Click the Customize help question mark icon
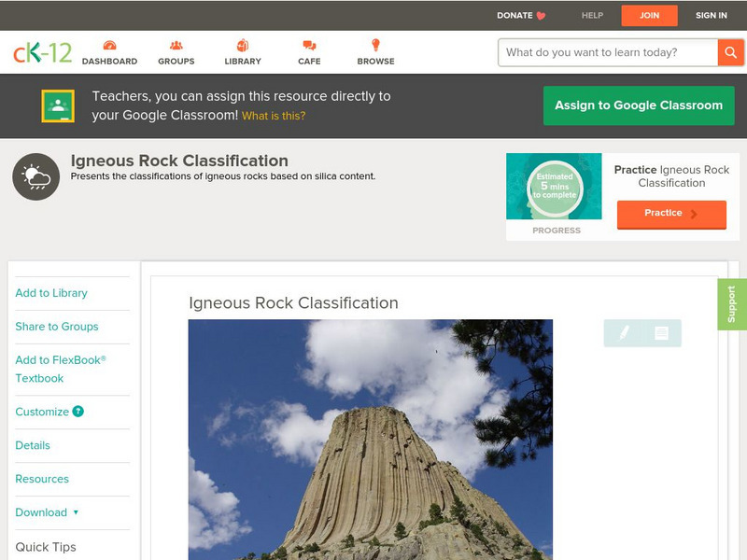Viewport: 747px width, 560px height. pos(78,412)
